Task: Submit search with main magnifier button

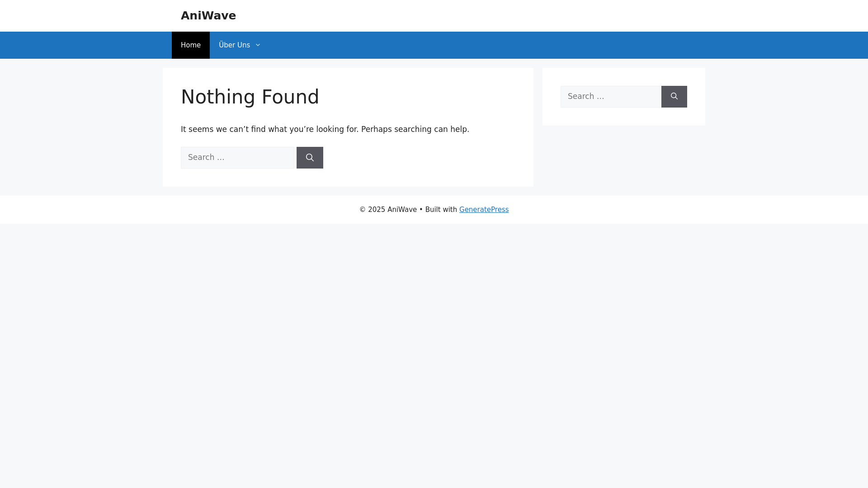Action: click(x=310, y=158)
